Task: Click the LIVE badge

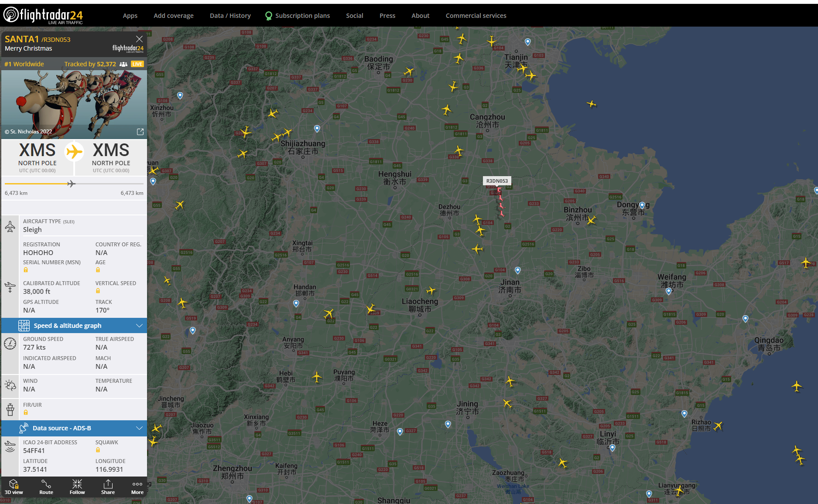Action: 137,64
